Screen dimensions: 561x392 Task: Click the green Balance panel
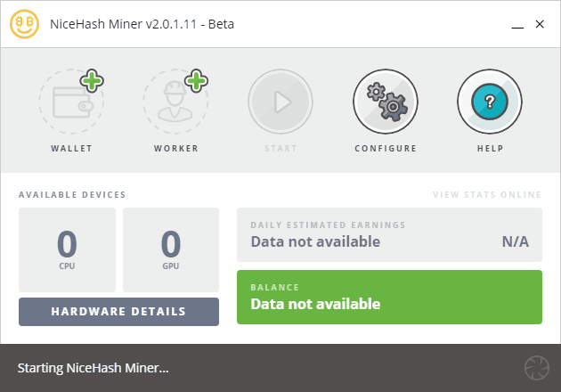pos(389,298)
